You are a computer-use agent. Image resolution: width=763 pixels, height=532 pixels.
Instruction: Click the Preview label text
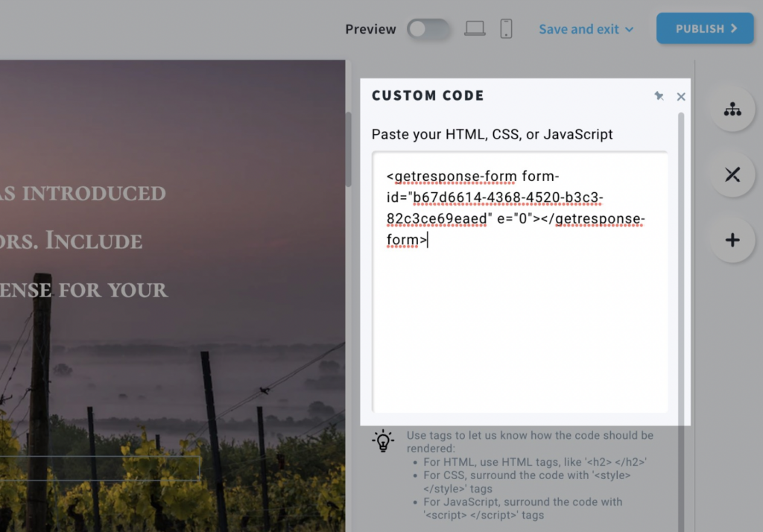[x=370, y=29]
